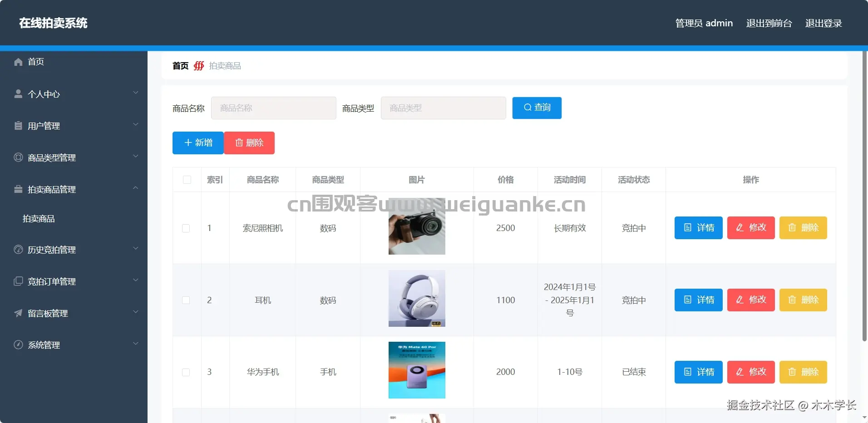Click the vertical page scrollbar

pos(864,196)
